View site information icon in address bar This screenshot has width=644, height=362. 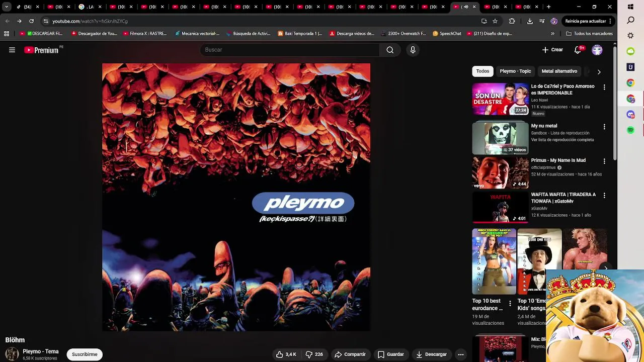coord(46,21)
